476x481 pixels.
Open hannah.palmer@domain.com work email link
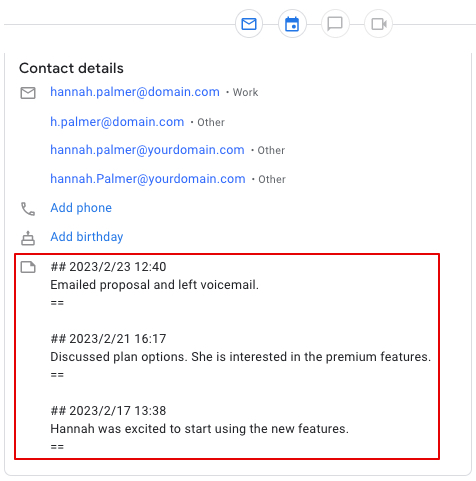[x=135, y=92]
